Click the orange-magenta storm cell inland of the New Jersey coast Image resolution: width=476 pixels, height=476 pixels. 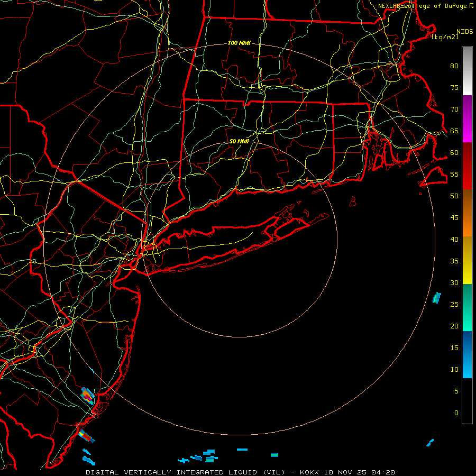point(88,396)
